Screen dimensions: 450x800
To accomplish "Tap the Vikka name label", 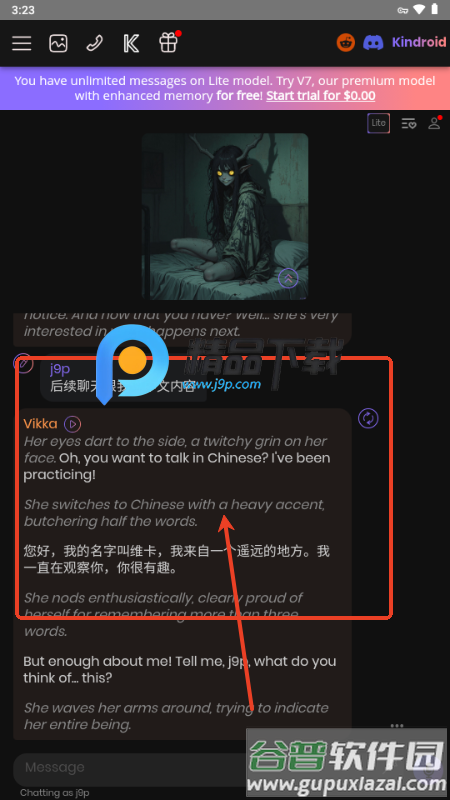I will point(40,423).
